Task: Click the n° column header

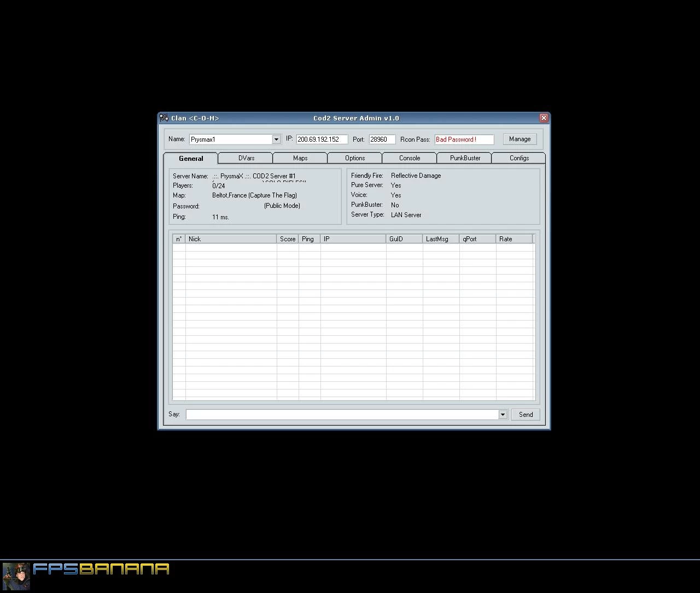Action: [x=179, y=239]
